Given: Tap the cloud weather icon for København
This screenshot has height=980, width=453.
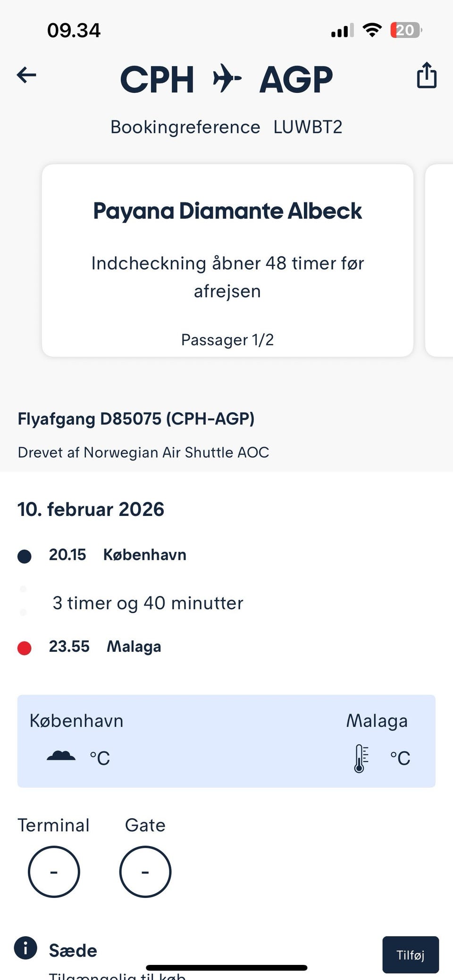Looking at the screenshot, I should pos(61,756).
